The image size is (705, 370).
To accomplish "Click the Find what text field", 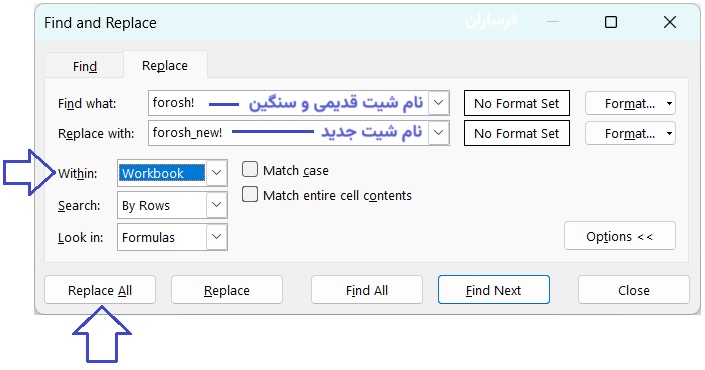I will click(288, 103).
